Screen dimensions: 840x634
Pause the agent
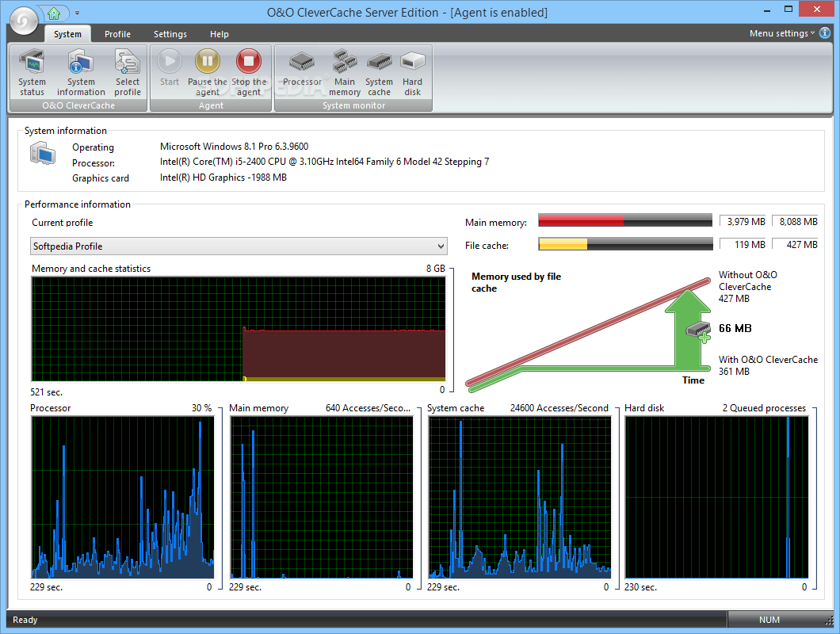(208, 72)
